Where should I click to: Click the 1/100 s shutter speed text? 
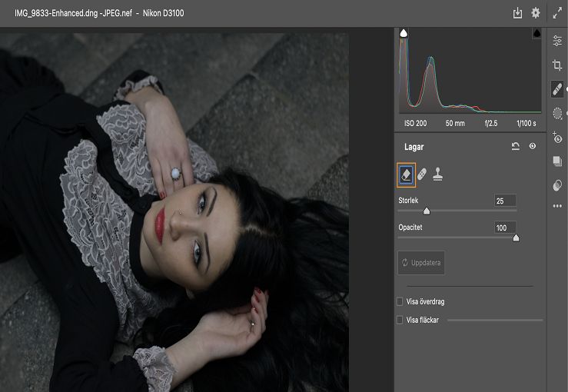[x=526, y=123]
